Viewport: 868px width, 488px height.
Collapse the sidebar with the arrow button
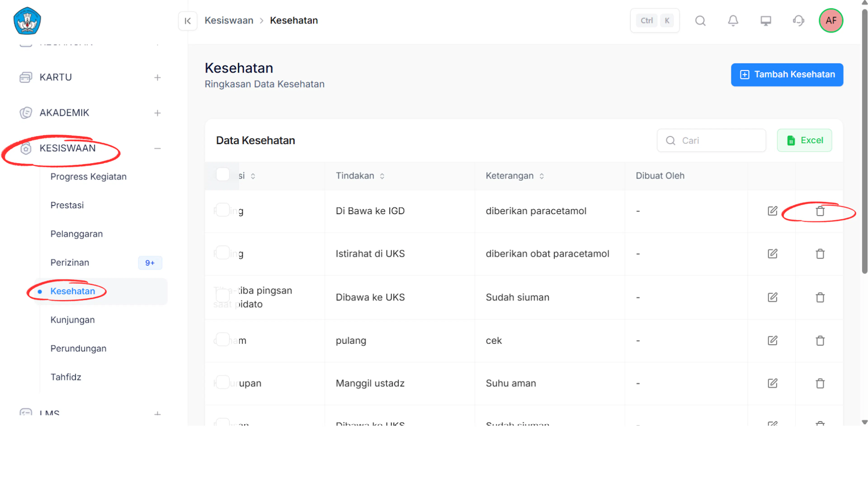tap(188, 21)
